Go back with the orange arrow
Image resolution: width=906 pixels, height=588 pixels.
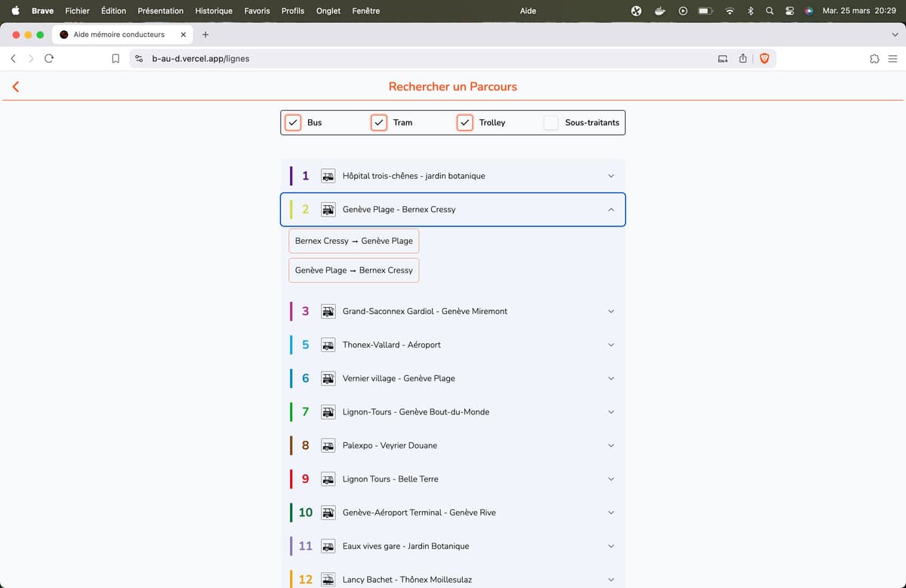coord(15,87)
